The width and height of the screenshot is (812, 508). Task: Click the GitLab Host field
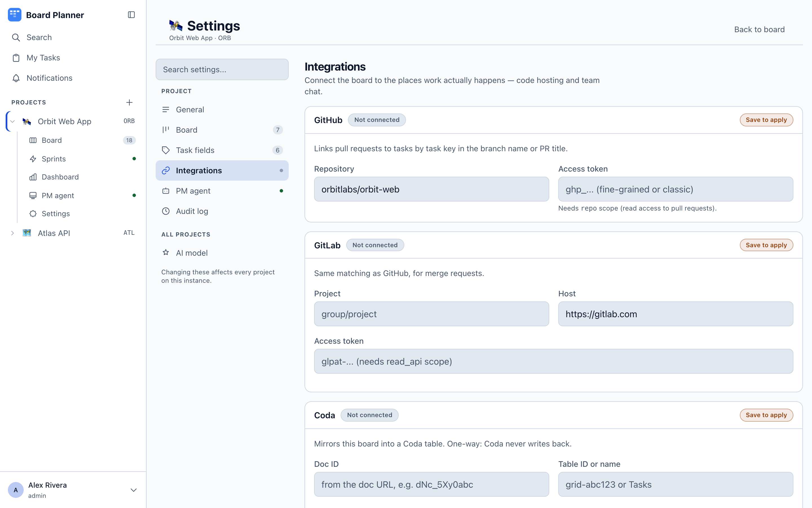[676, 314]
